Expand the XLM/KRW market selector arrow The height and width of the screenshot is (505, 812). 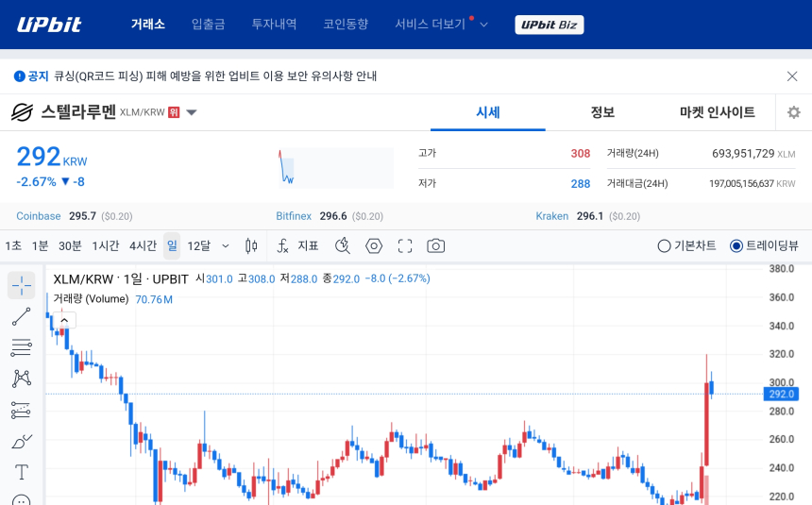(x=191, y=112)
